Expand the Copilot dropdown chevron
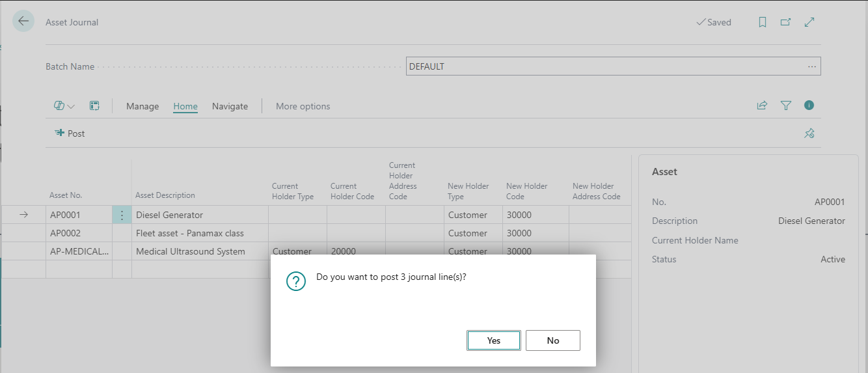This screenshot has height=373, width=868. pos(71,106)
